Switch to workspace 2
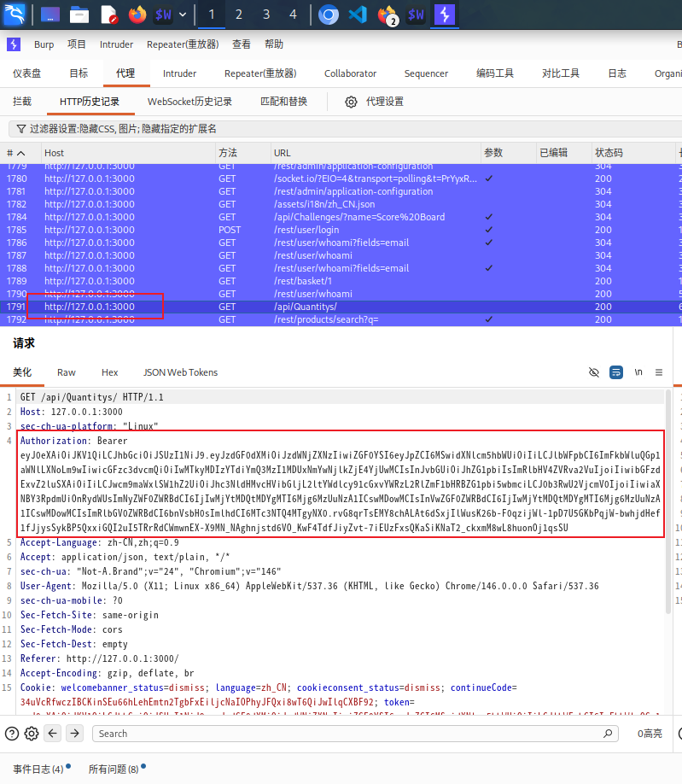 pos(239,15)
